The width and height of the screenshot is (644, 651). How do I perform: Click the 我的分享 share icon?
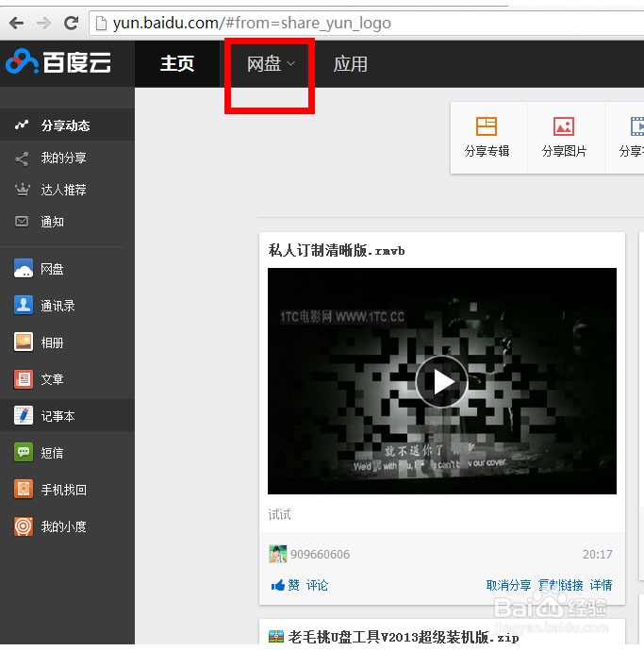tap(22, 159)
